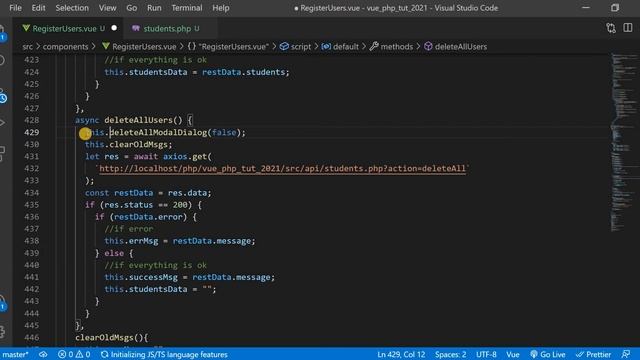Open the Help menu
This screenshot has width=640, height=360.
pos(220,8)
